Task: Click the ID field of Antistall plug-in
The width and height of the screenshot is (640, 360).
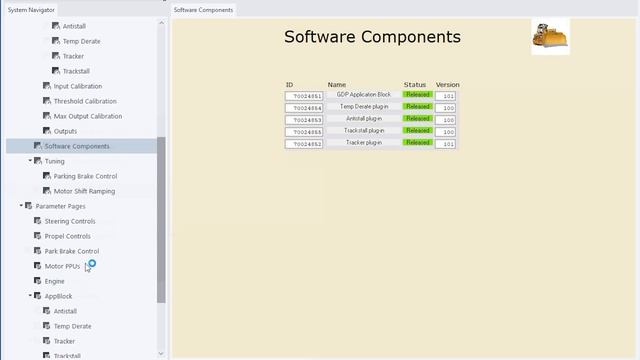Action: pyautogui.click(x=304, y=120)
